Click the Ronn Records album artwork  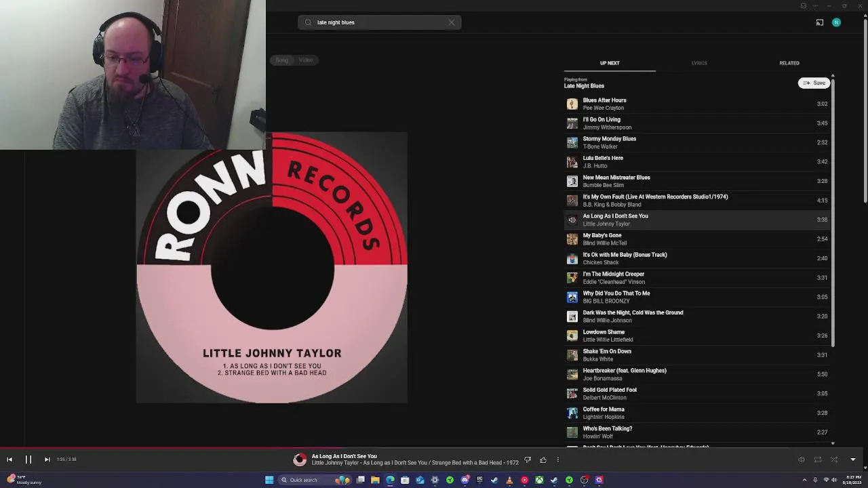272,268
